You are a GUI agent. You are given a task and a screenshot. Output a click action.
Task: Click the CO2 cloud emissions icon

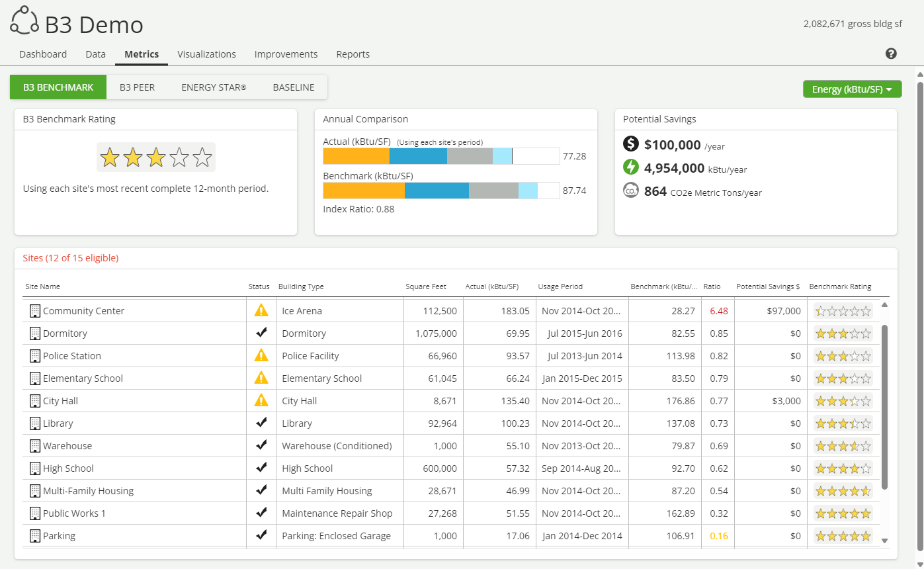point(631,191)
